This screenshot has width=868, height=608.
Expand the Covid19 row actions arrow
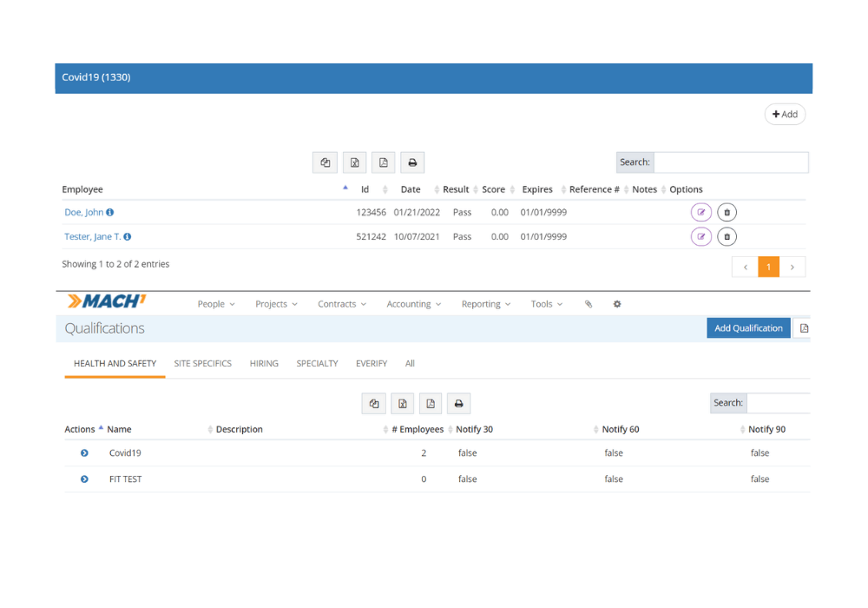(84, 453)
